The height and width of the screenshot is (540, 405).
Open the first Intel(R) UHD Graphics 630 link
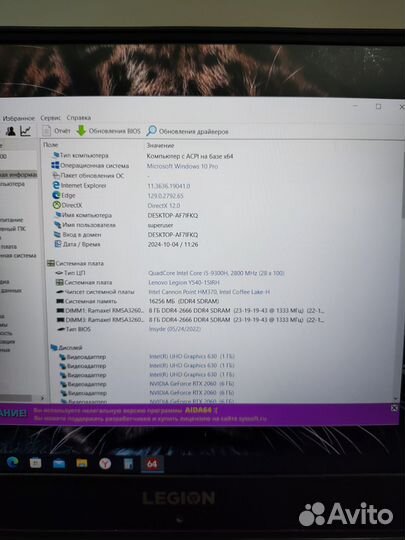[x=192, y=356]
